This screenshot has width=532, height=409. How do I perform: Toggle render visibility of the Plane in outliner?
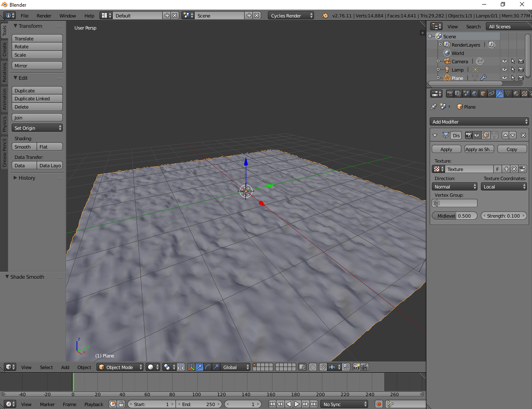[521, 78]
